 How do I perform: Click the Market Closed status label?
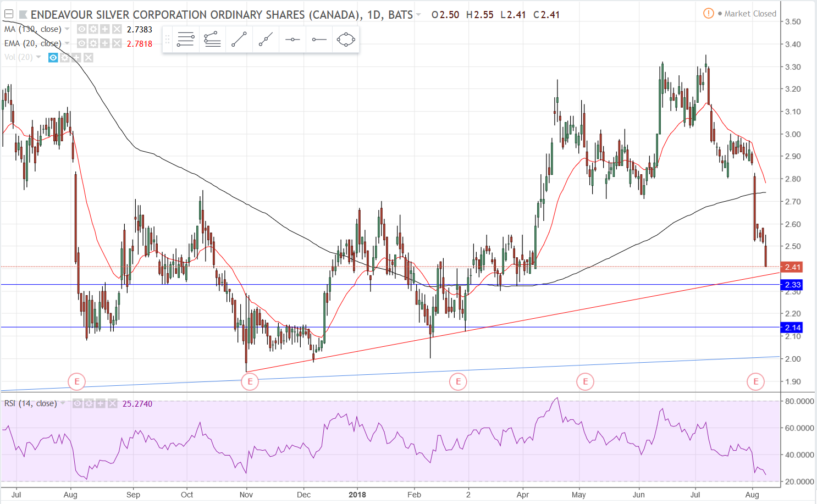[x=750, y=14]
